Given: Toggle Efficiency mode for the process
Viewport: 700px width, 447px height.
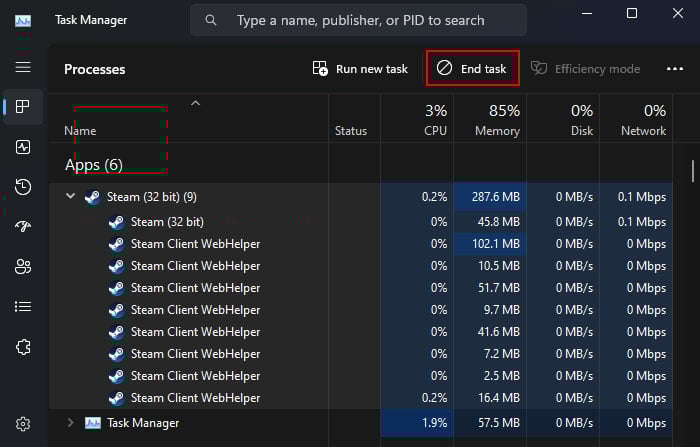Looking at the screenshot, I should click(585, 69).
